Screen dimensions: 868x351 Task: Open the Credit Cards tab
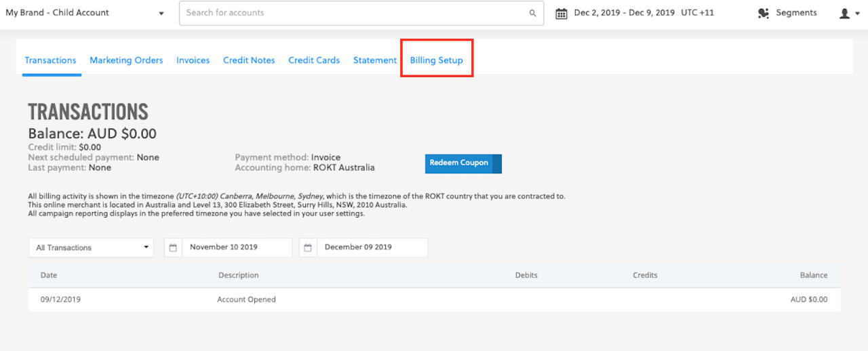pyautogui.click(x=314, y=60)
